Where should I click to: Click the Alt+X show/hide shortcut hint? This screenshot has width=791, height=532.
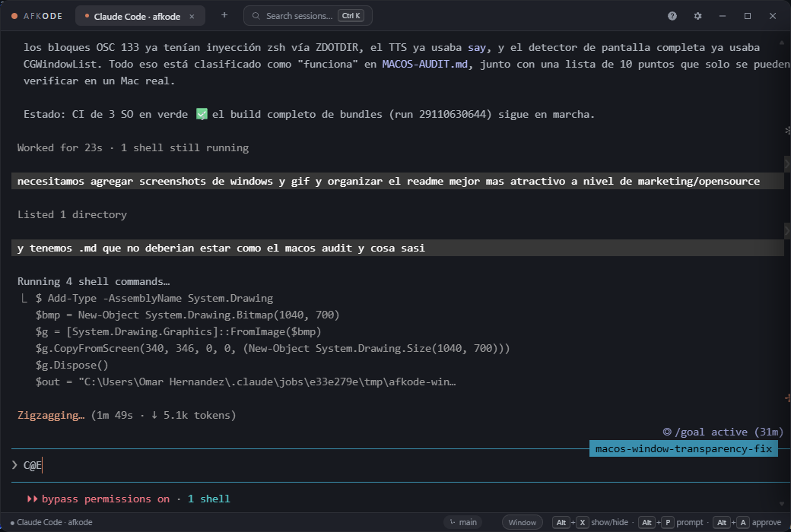(x=590, y=522)
